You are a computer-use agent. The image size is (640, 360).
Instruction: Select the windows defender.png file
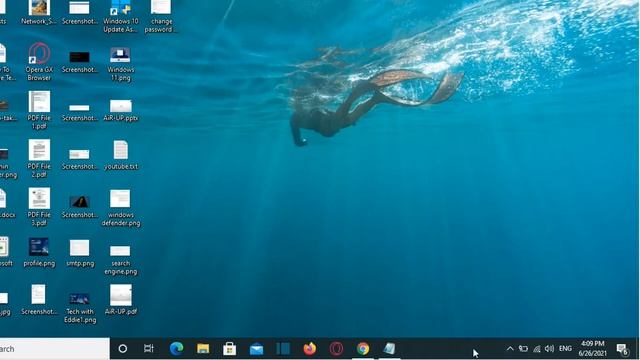click(x=121, y=208)
